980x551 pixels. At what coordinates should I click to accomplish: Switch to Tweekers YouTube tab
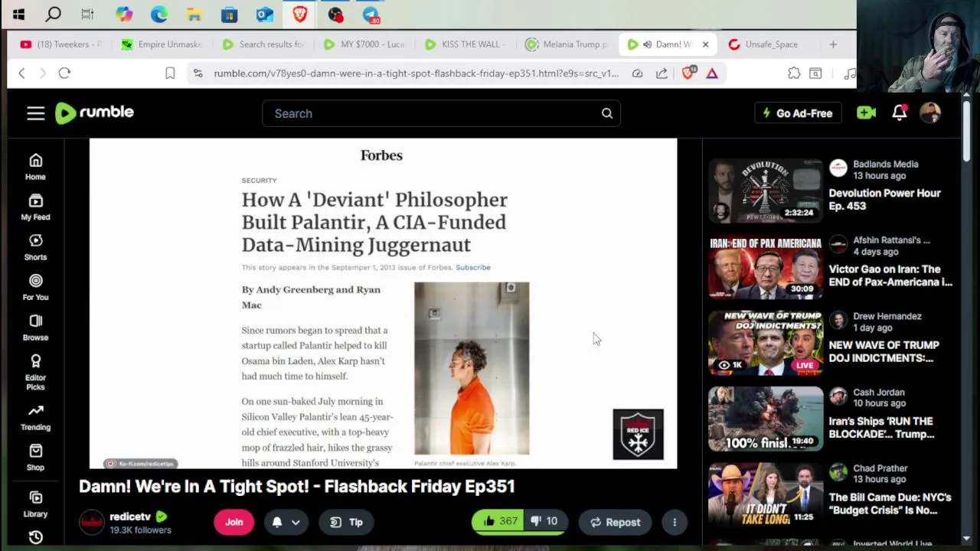pyautogui.click(x=61, y=44)
